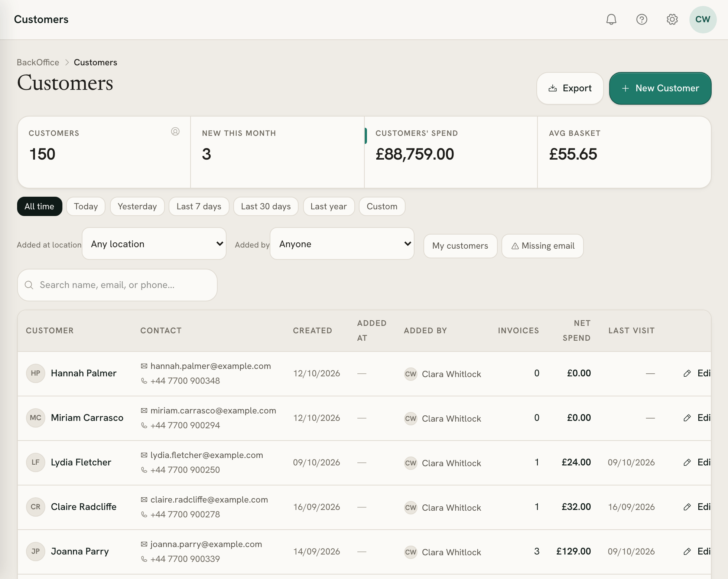Click Hannah Palmer's HP avatar

coord(36,373)
